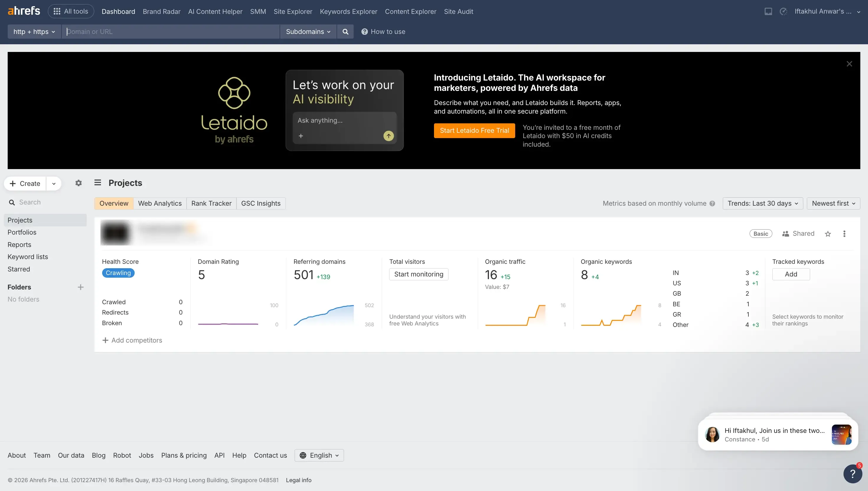The image size is (868, 491).
Task: Open Plans & pricing footer link
Action: (x=184, y=455)
